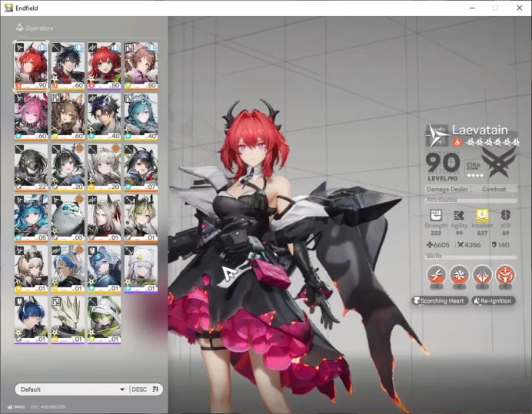Click Laevatain's class emblem icon
This screenshot has width=532, height=414.
[437, 136]
